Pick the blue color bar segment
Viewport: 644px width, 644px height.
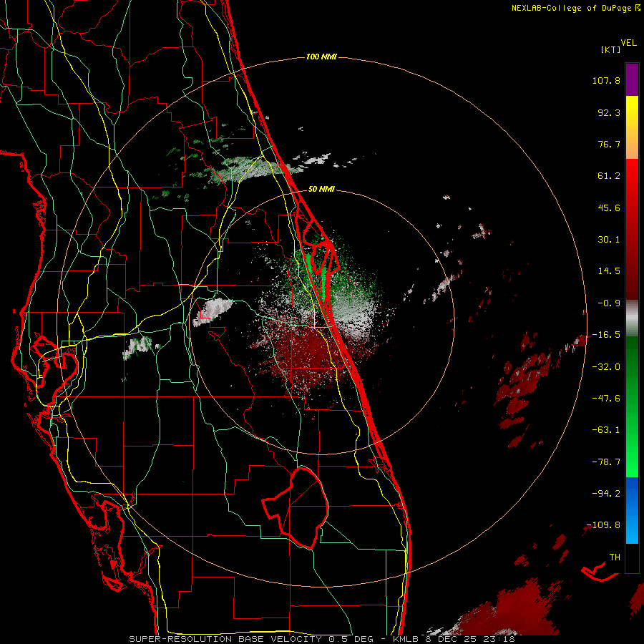coord(632,510)
